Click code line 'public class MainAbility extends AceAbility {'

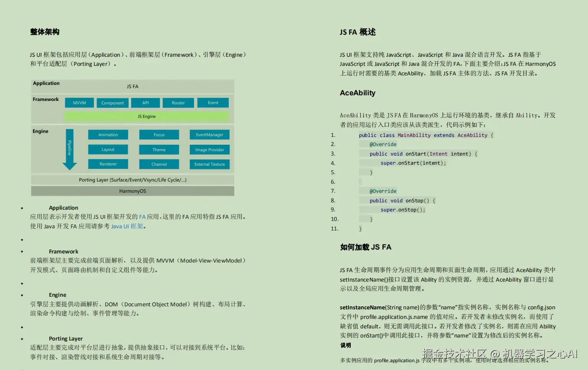point(426,135)
